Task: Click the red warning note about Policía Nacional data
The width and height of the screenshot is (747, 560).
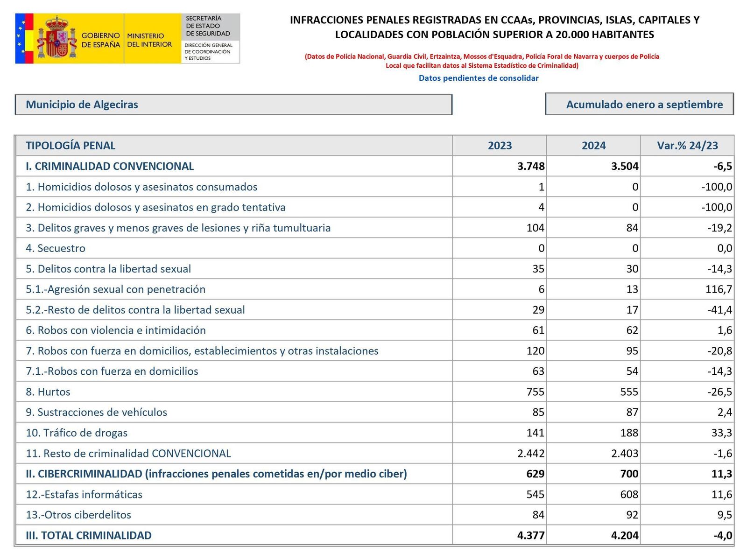Action: (x=482, y=61)
